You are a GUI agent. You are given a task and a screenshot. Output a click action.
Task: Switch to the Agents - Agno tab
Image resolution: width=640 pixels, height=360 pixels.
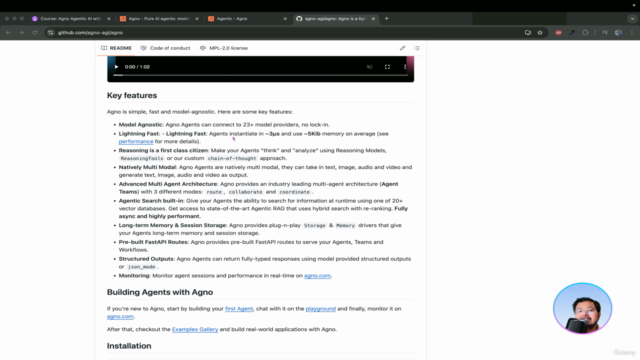point(247,19)
